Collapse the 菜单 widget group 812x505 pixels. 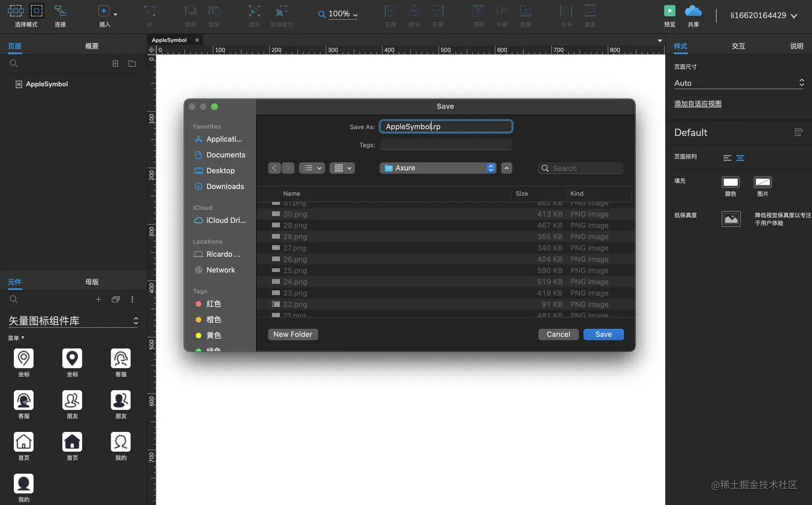(16, 338)
